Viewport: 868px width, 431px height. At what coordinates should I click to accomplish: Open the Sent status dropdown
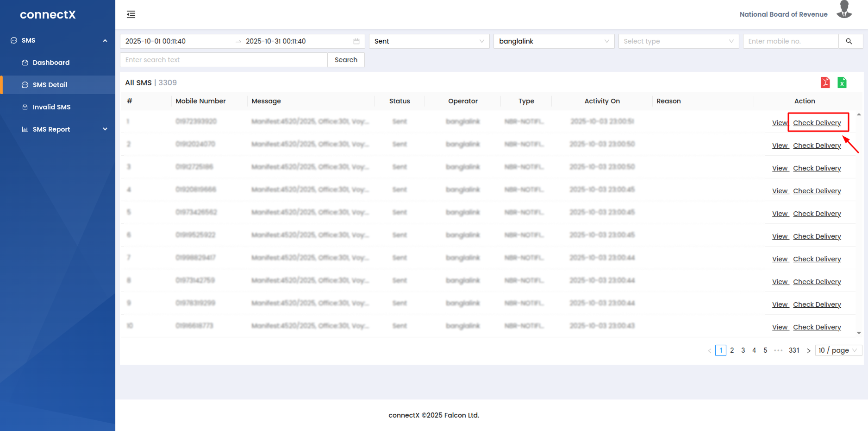429,41
